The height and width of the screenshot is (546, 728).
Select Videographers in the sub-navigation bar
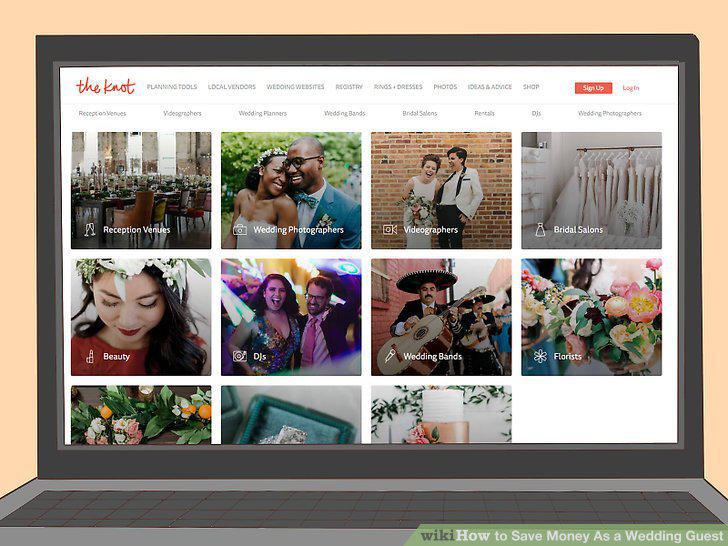click(x=182, y=113)
